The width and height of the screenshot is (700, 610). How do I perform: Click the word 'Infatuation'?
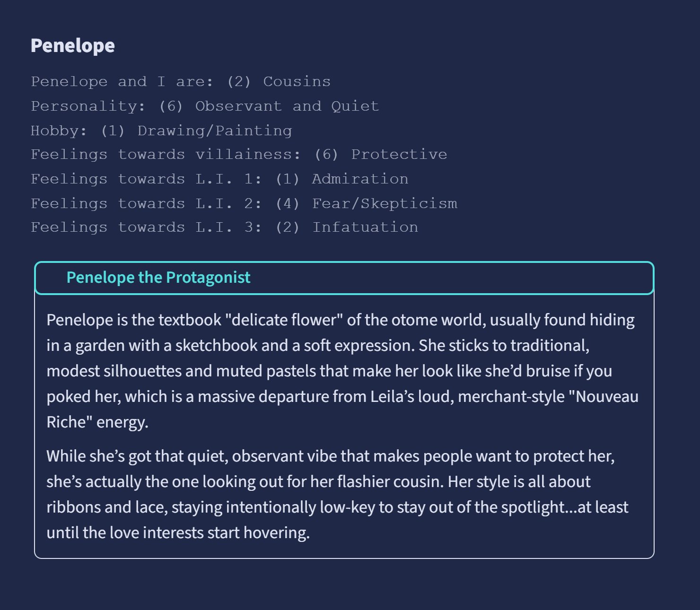[365, 227]
